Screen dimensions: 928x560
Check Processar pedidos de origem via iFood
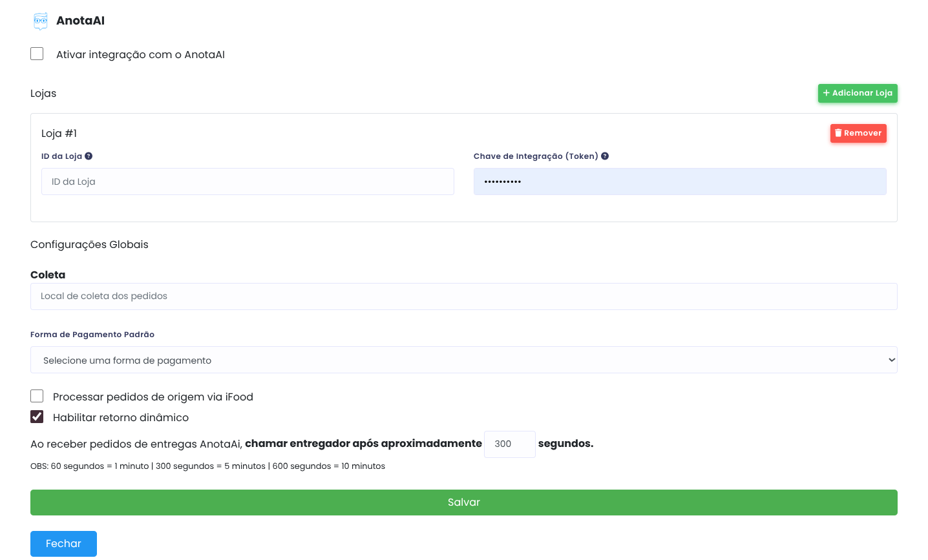(37, 396)
